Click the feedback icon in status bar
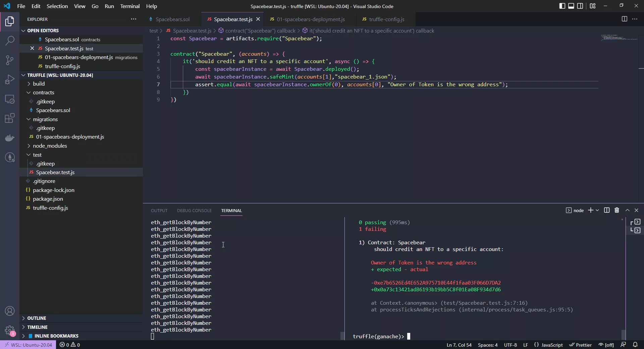644x349 pixels. coord(623,345)
